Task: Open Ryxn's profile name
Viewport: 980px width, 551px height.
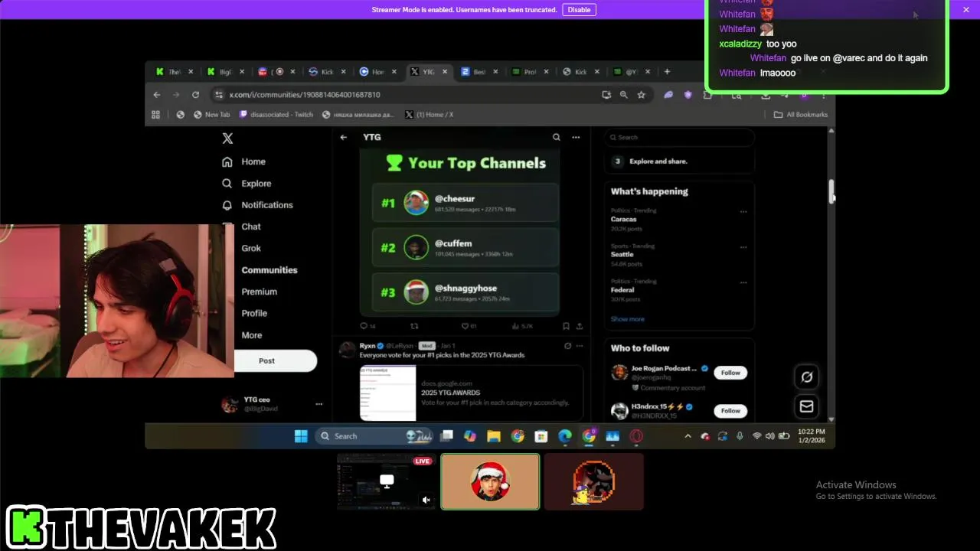Action: tap(367, 346)
